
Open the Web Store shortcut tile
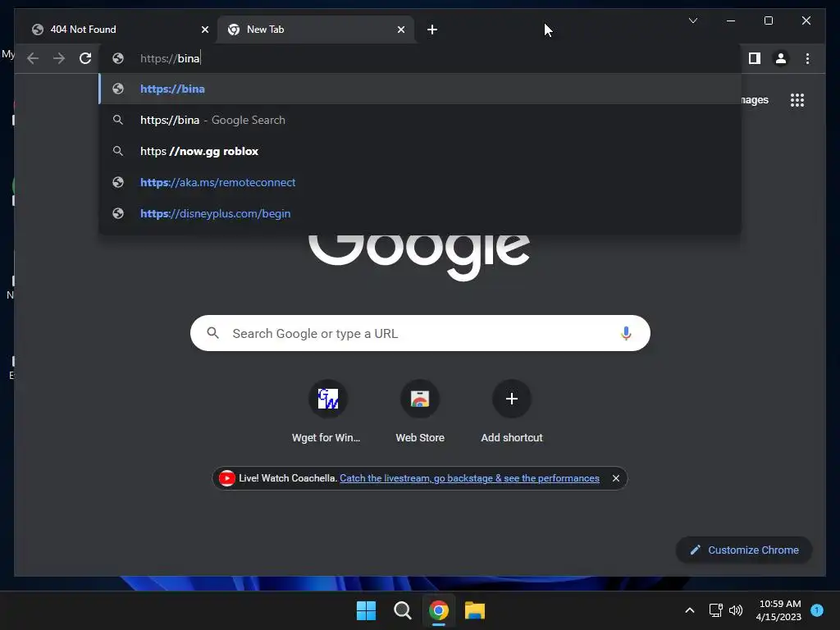[x=420, y=412]
